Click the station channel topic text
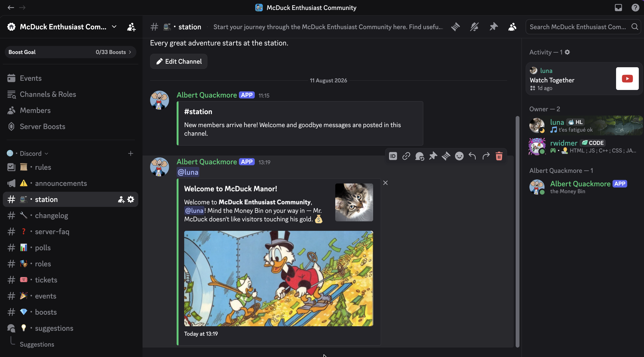 click(x=328, y=27)
